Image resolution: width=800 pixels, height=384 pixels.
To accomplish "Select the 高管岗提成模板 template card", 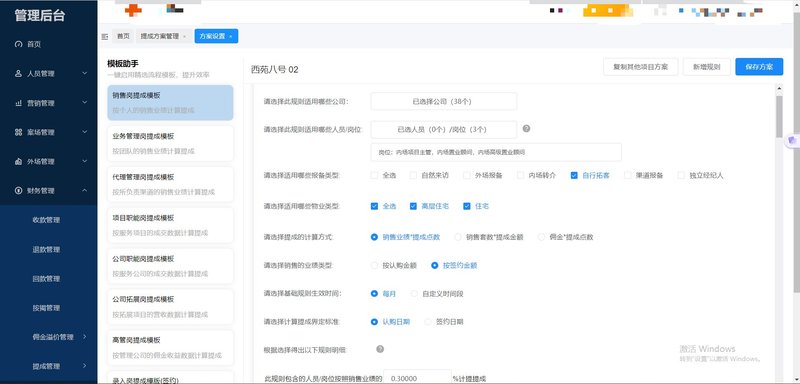I will (170, 347).
